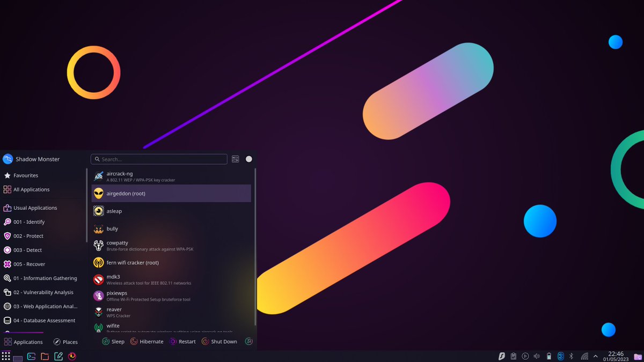
Task: Open reaver WPS Cracker
Action: 171,312
